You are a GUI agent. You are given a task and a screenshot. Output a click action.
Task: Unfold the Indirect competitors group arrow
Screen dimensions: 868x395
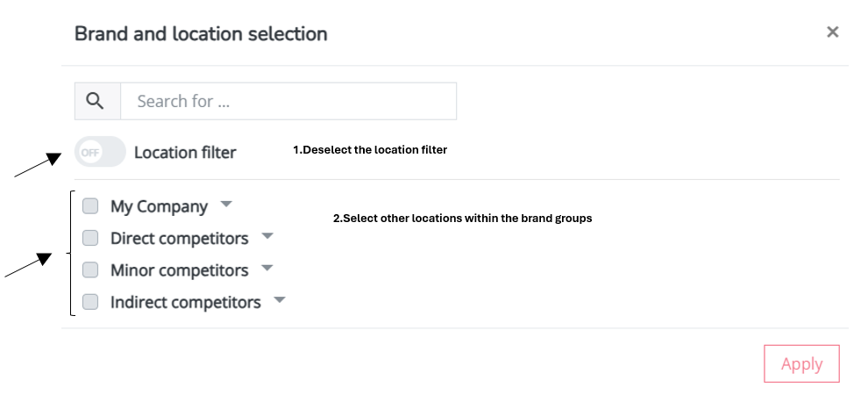280,300
